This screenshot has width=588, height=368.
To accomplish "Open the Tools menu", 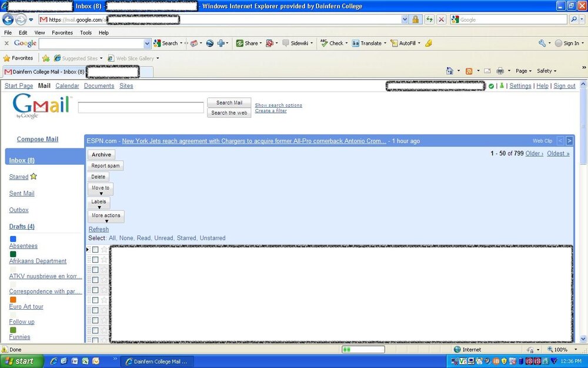I will click(x=86, y=32).
